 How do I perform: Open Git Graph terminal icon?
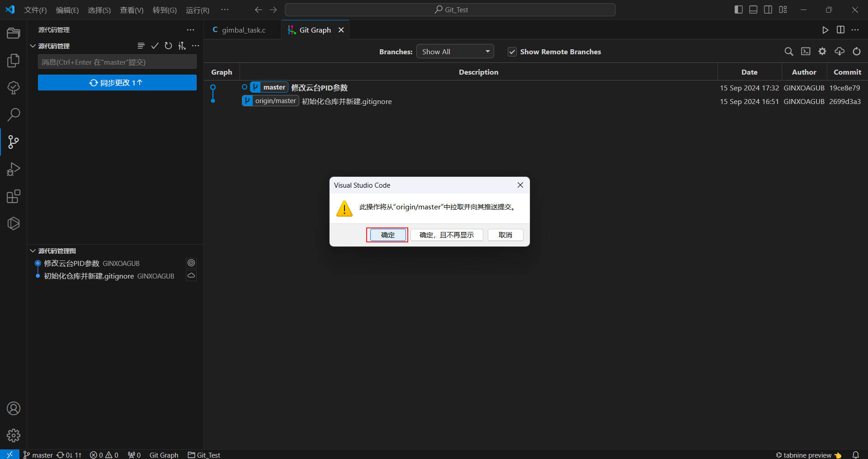coord(806,52)
